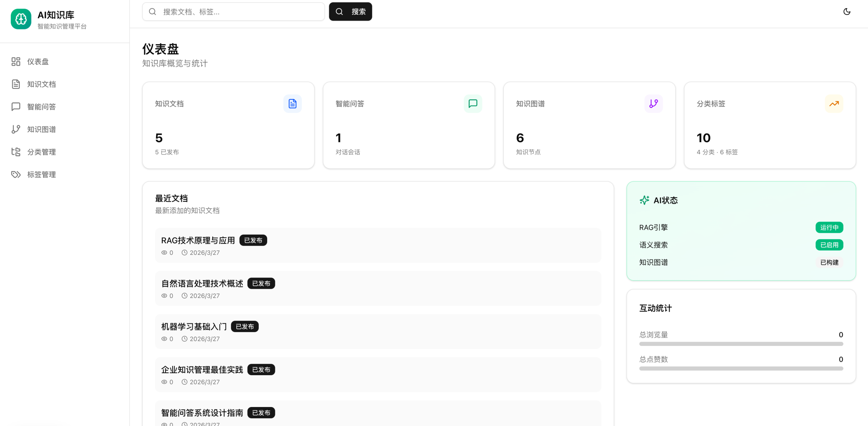Click view-count eye icon under 机器学习基础入门

pyautogui.click(x=164, y=339)
